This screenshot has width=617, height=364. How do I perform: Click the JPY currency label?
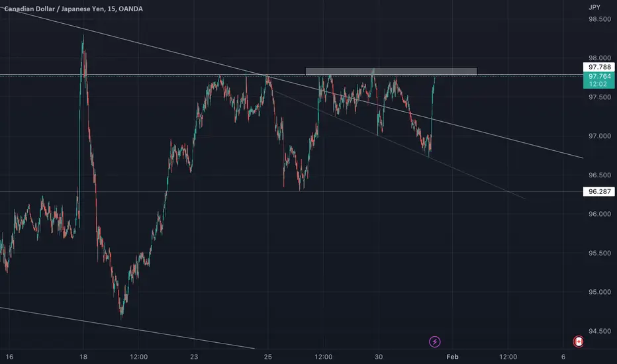pyautogui.click(x=594, y=7)
